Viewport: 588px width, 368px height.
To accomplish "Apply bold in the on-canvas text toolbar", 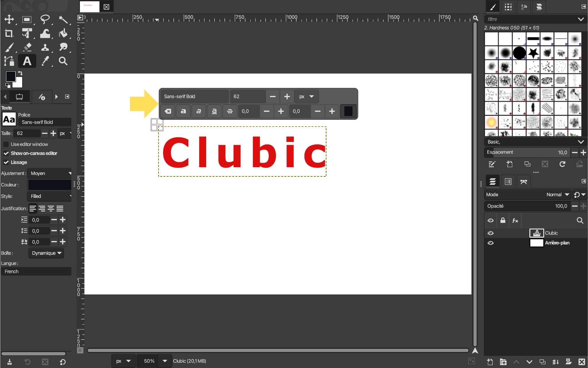I will [x=183, y=111].
